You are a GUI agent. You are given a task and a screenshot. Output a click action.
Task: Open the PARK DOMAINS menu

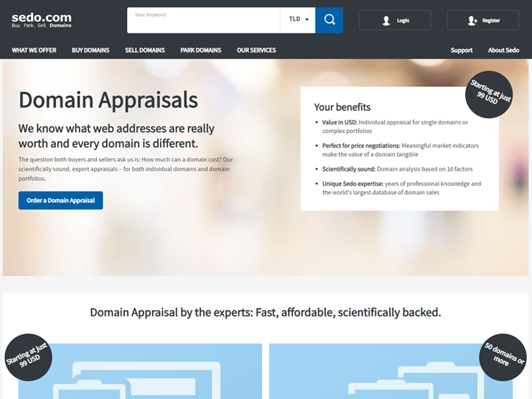coord(201,51)
